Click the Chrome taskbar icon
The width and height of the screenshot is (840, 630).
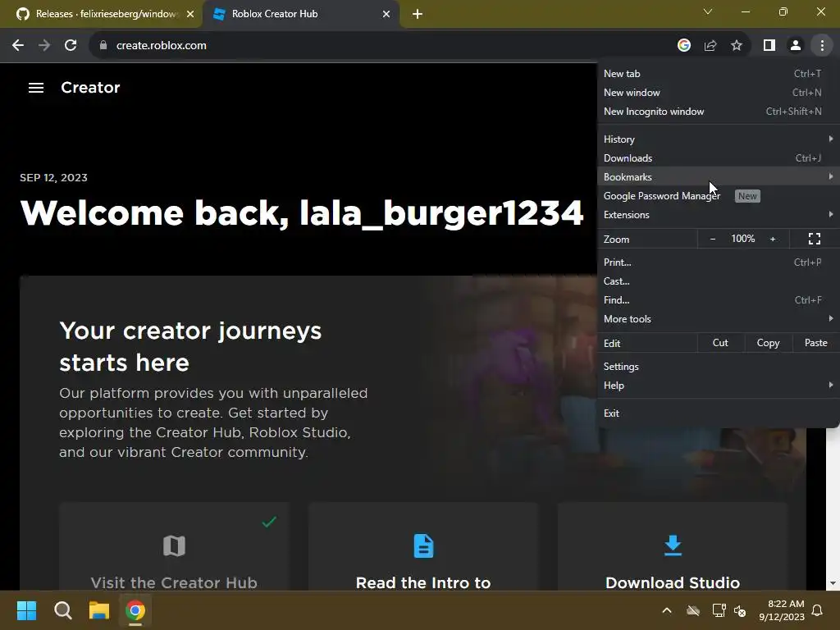[x=135, y=610]
